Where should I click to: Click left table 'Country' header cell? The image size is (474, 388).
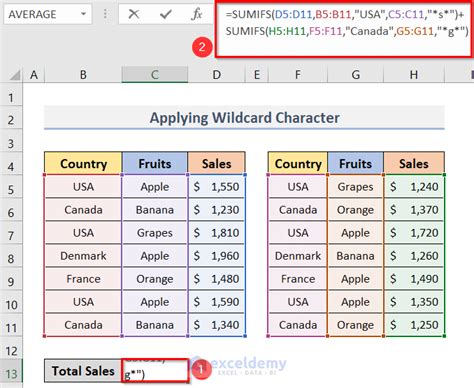(x=83, y=163)
